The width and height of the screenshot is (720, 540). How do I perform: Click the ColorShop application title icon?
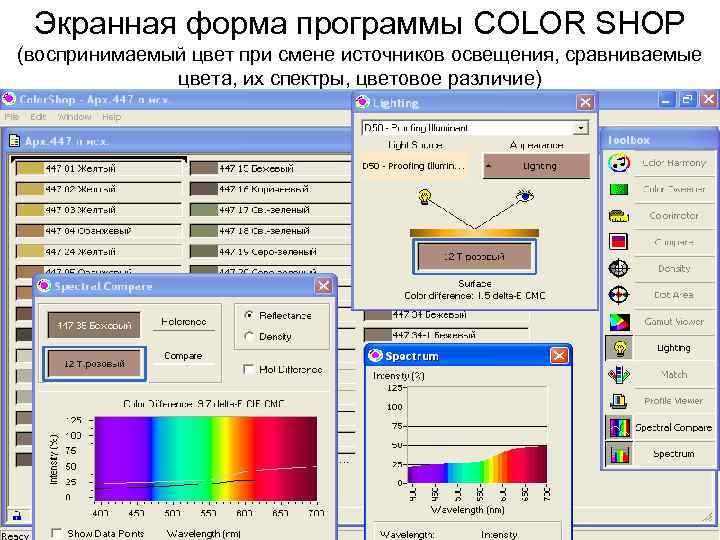click(9, 99)
